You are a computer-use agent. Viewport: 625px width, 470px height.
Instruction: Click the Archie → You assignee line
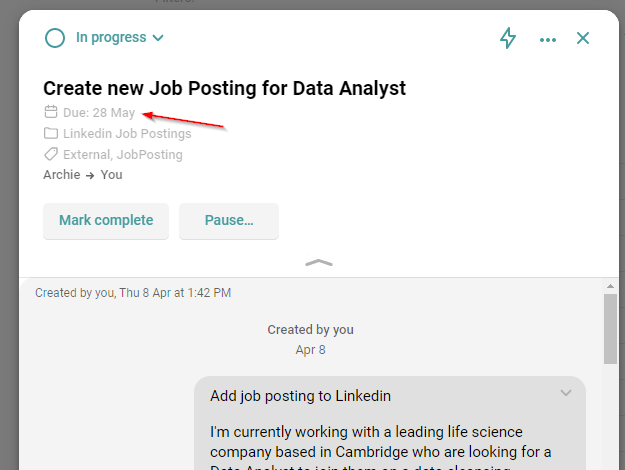click(x=83, y=175)
